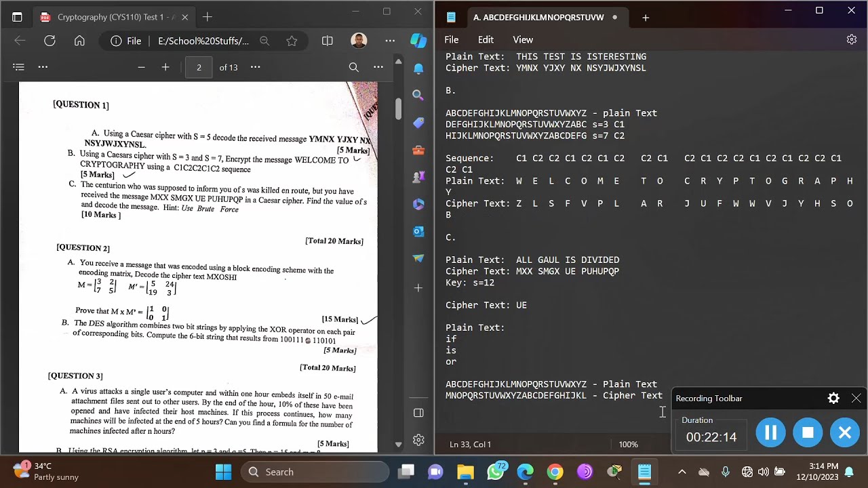Click Notepad 100% zoom level in status bar

[x=628, y=445]
